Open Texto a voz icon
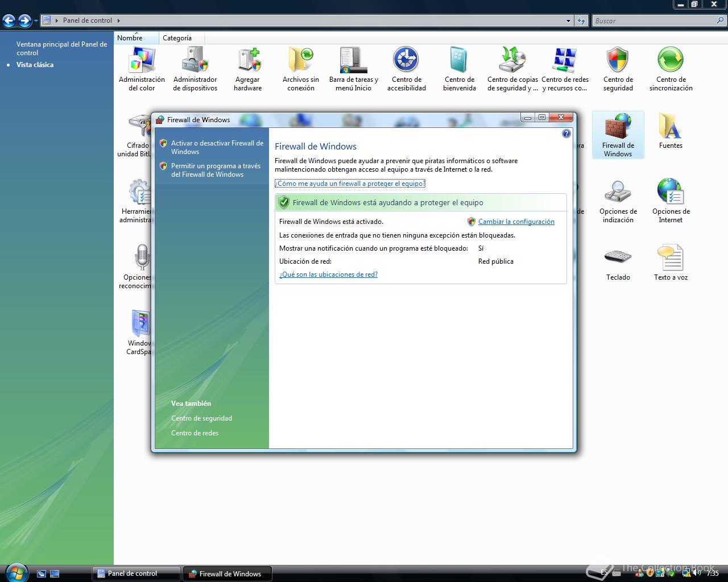Image resolution: width=728 pixels, height=582 pixels. (x=671, y=263)
